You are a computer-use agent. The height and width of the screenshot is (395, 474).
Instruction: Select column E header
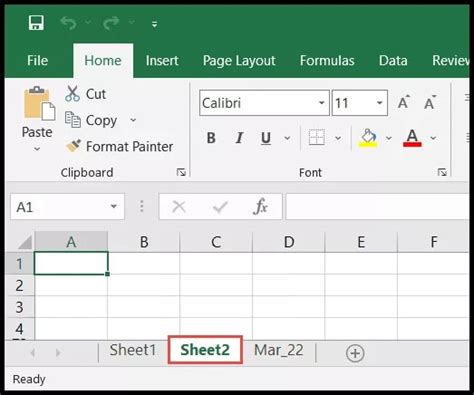pos(361,242)
